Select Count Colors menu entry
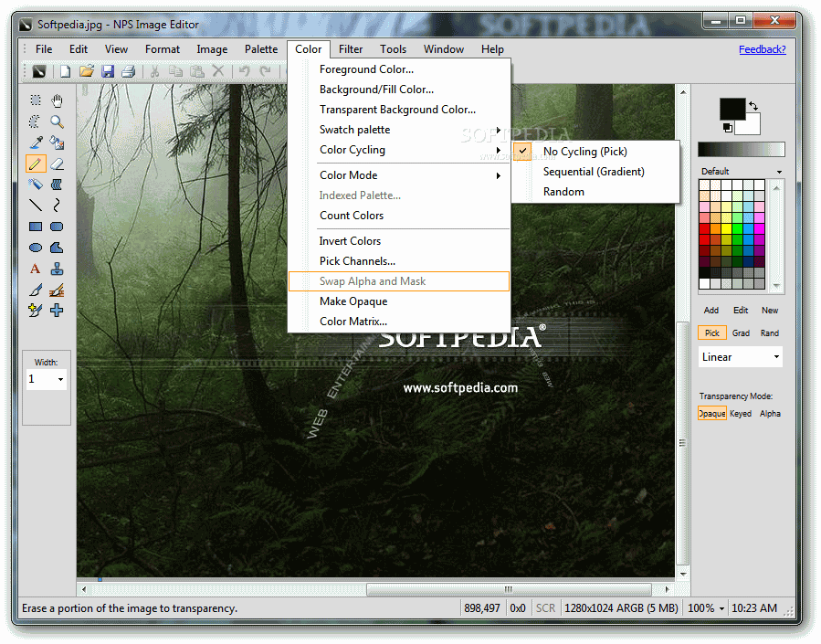Screen dimensions: 821x644 [x=399, y=216]
